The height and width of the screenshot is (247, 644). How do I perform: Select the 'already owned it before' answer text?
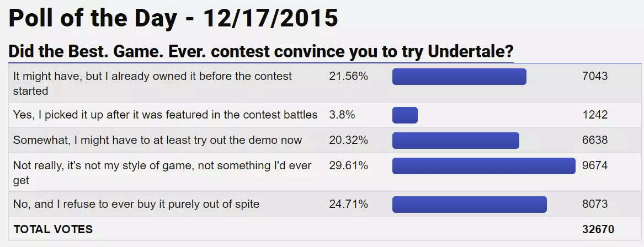click(x=152, y=83)
